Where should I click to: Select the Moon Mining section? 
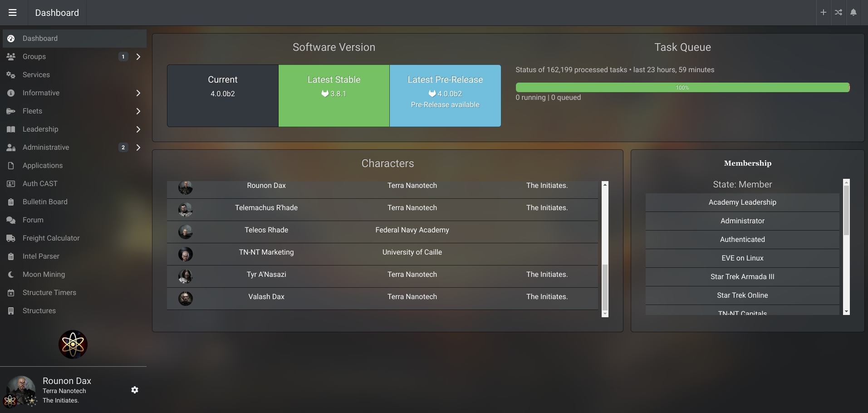click(x=44, y=275)
